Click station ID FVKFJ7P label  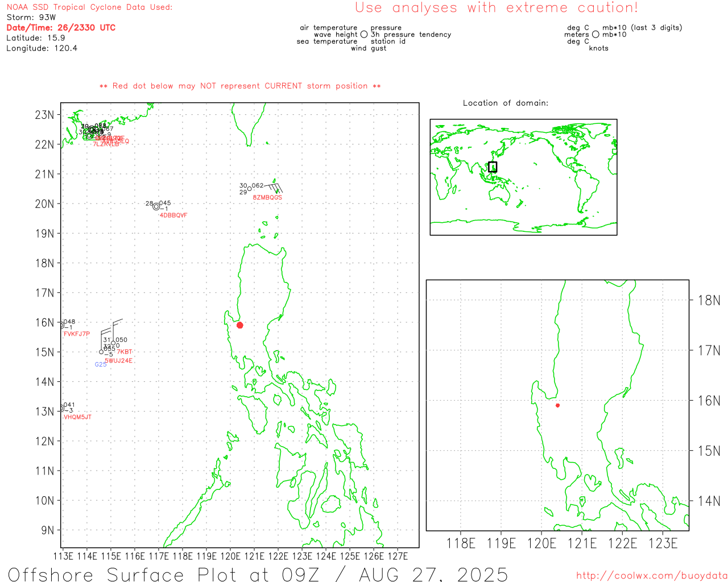[x=77, y=334]
